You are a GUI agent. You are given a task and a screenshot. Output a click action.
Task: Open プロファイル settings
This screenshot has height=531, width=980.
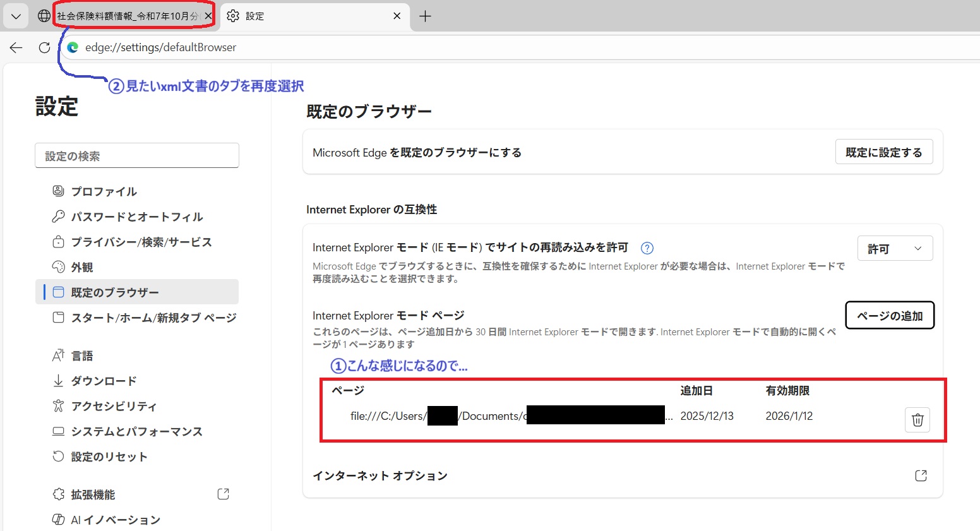(104, 191)
